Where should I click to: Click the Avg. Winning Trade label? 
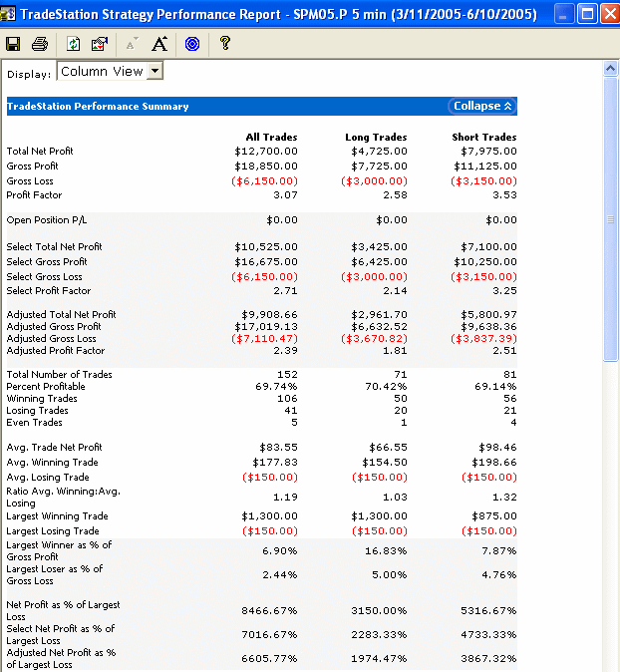coord(52,463)
